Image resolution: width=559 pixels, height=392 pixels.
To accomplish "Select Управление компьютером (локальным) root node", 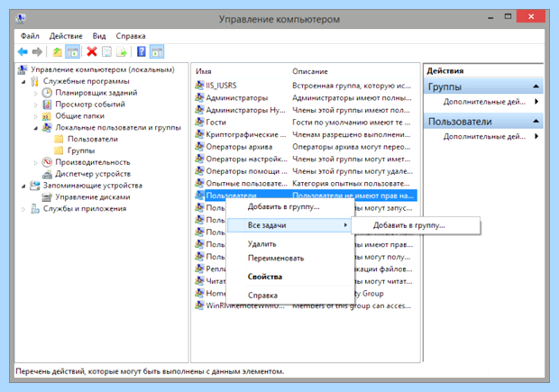I will click(102, 69).
